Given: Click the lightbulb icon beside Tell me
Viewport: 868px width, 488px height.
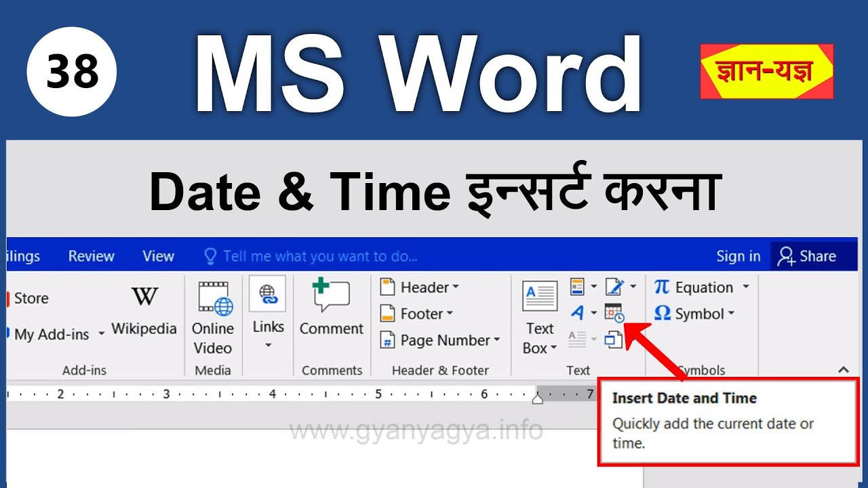Looking at the screenshot, I should pyautogui.click(x=210, y=256).
